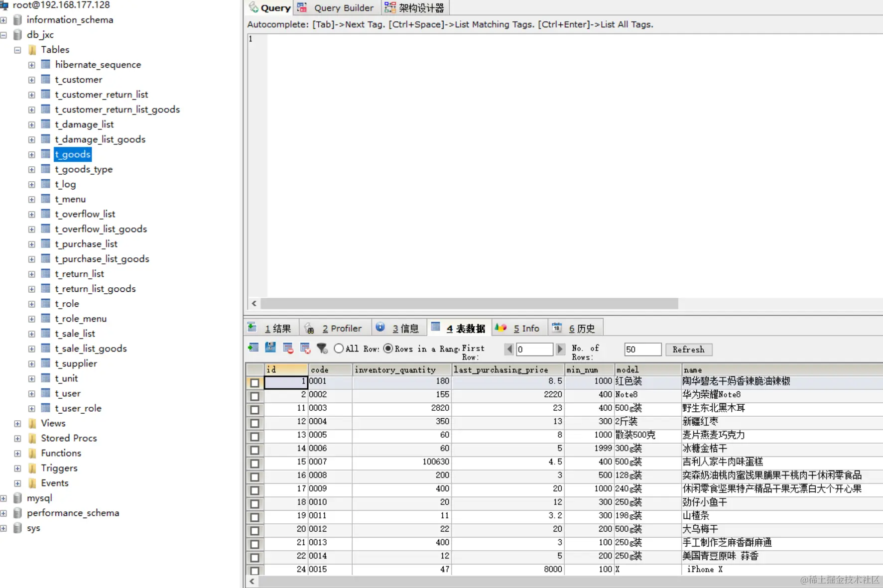Tick the checkbox for row code 0013

254,544
